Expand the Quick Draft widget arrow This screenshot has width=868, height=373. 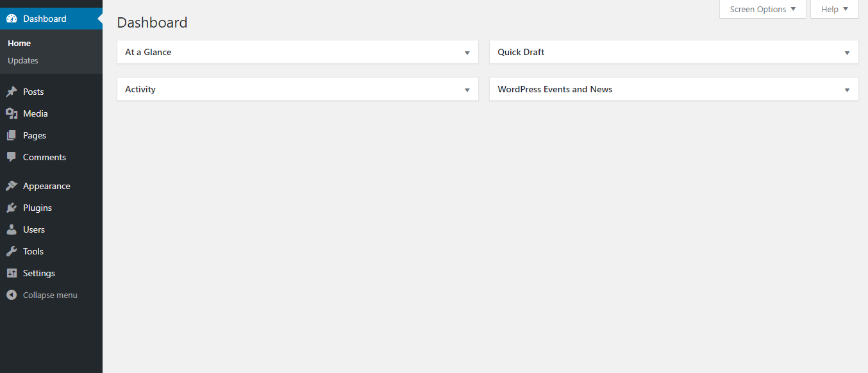point(847,53)
